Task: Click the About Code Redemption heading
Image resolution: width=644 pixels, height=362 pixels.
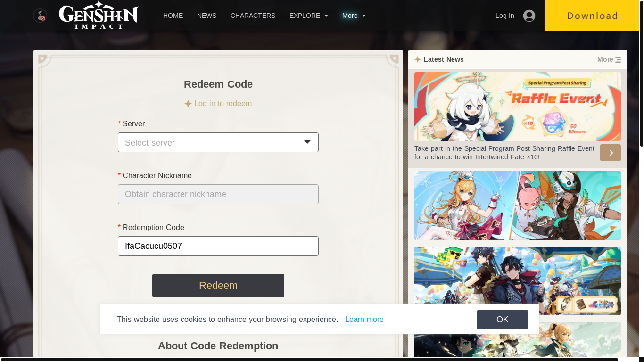Action: pyautogui.click(x=218, y=346)
